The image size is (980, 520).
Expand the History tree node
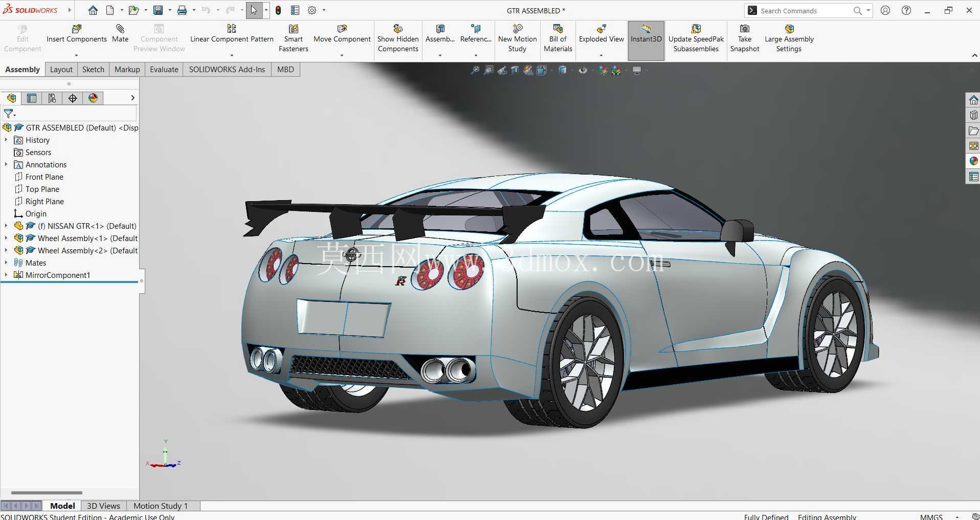[6, 140]
